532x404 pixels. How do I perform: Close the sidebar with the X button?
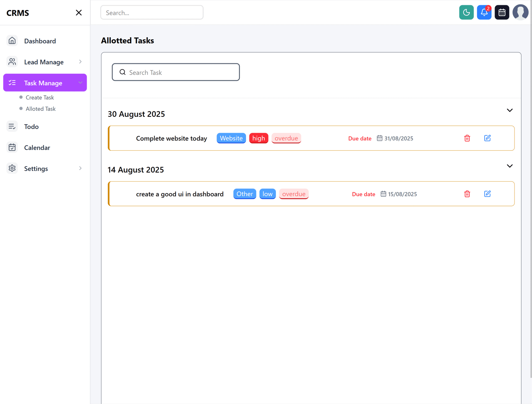click(78, 12)
